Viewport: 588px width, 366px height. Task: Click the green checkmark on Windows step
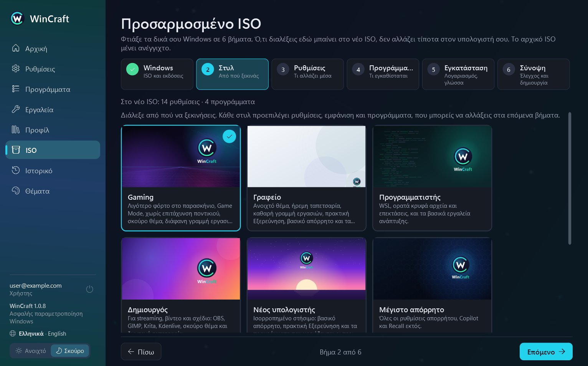tap(132, 70)
